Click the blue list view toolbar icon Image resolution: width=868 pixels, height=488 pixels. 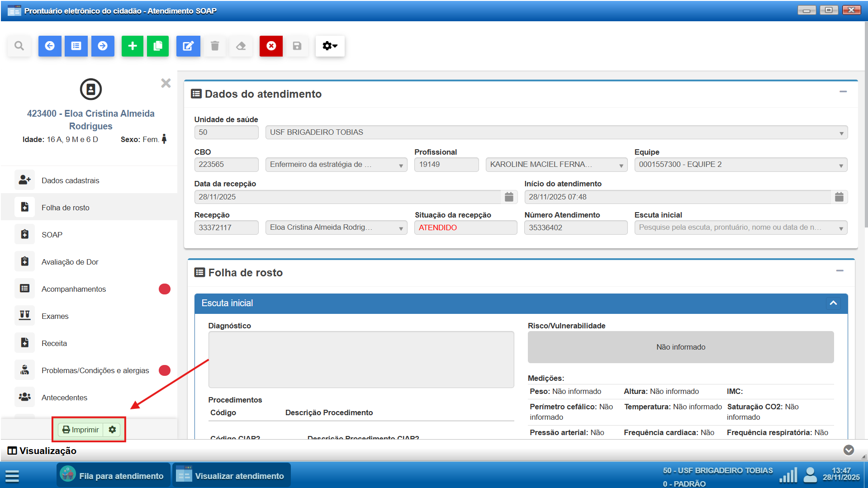pos(76,46)
